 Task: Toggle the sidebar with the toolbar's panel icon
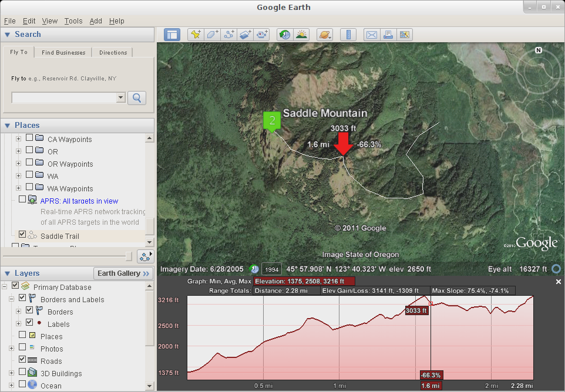point(172,35)
